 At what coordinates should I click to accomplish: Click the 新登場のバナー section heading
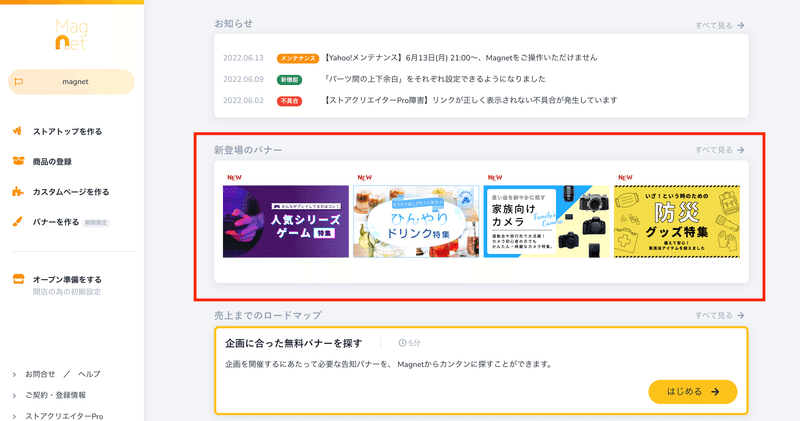(x=248, y=150)
